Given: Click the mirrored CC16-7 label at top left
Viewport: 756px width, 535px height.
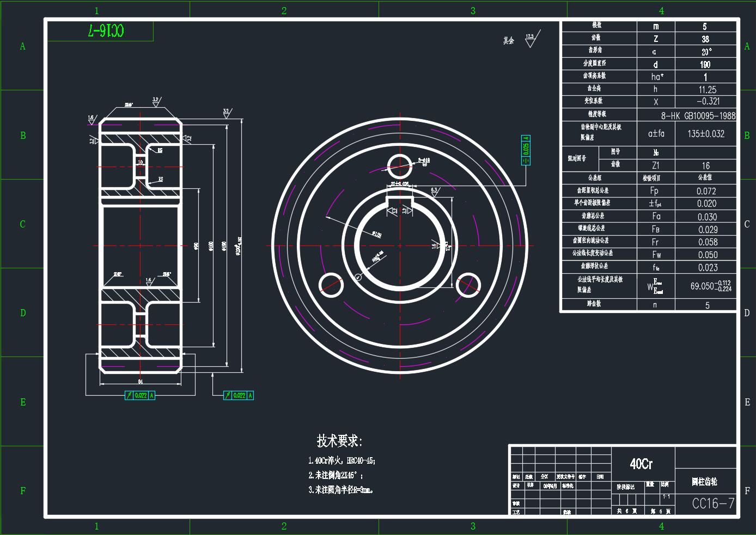Looking at the screenshot, I should pos(106,32).
